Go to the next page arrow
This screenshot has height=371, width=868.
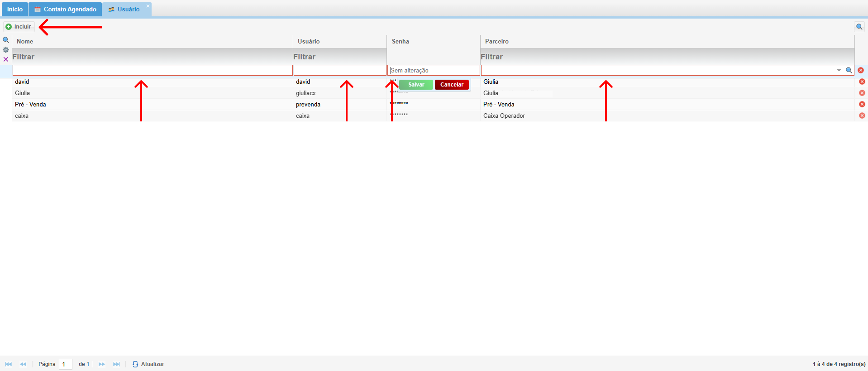(102, 364)
